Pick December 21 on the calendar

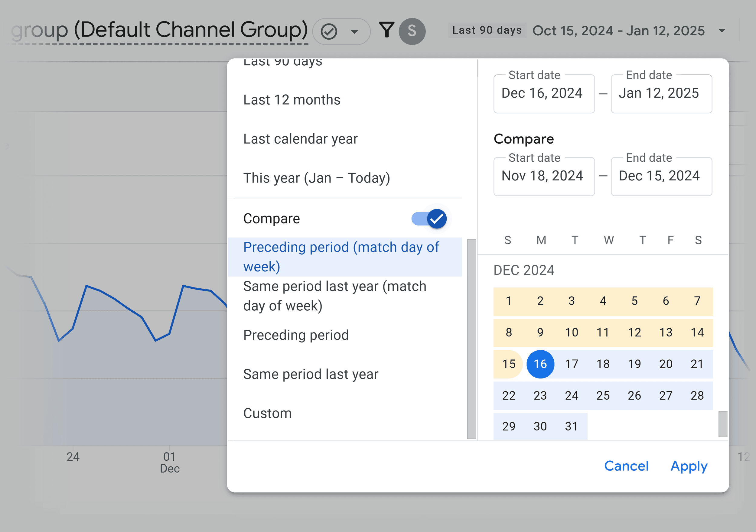coord(697,364)
